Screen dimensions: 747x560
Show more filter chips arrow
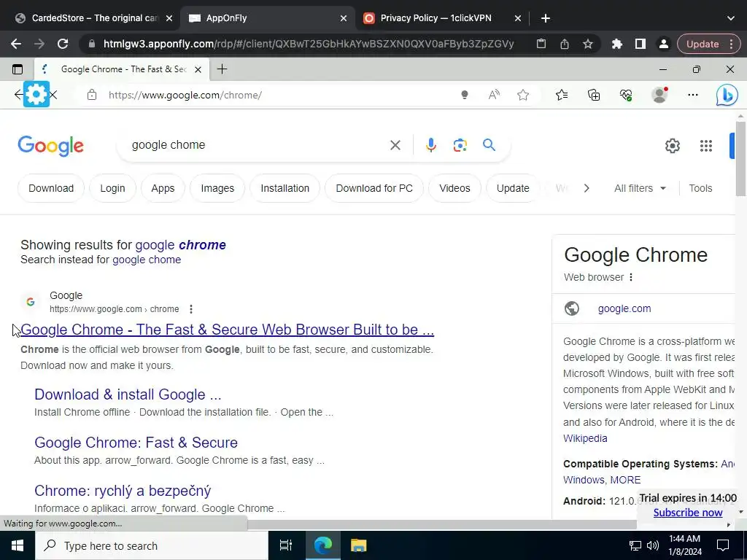(587, 188)
